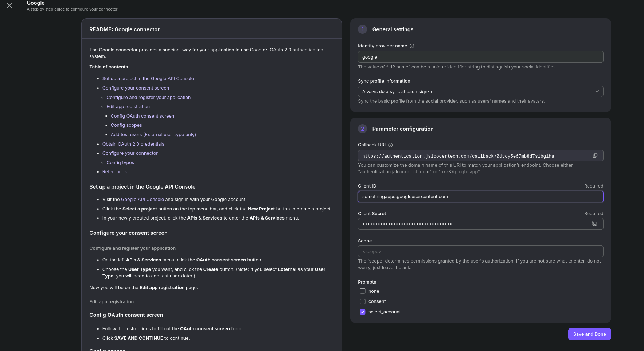Click info icon next to Callback URI
Viewport: 644px width, 351px height.
(x=390, y=145)
